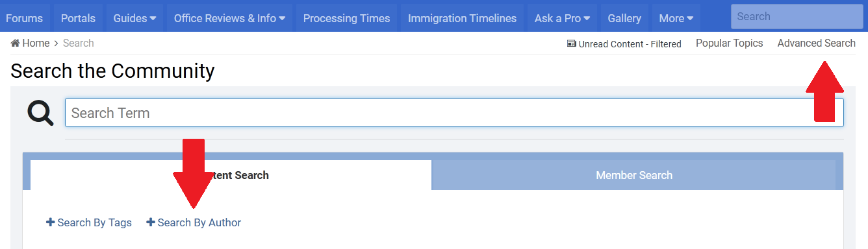This screenshot has width=868, height=249.
Task: Click the large magnifying glass search icon
Action: pos(40,113)
